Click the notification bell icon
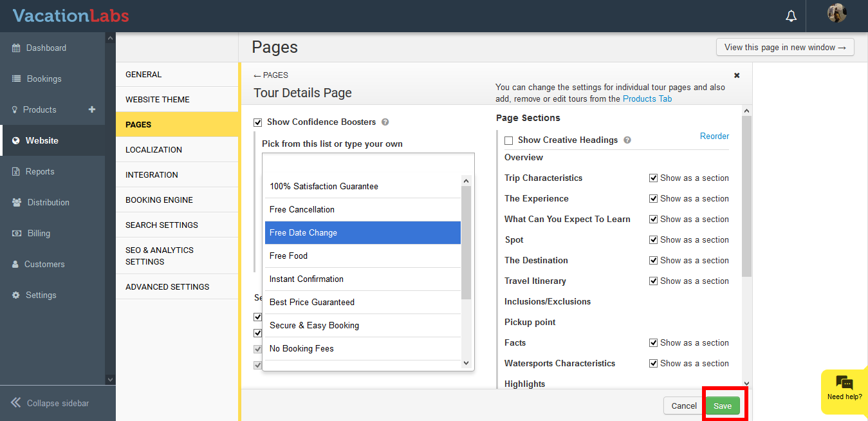The image size is (868, 421). (x=791, y=16)
